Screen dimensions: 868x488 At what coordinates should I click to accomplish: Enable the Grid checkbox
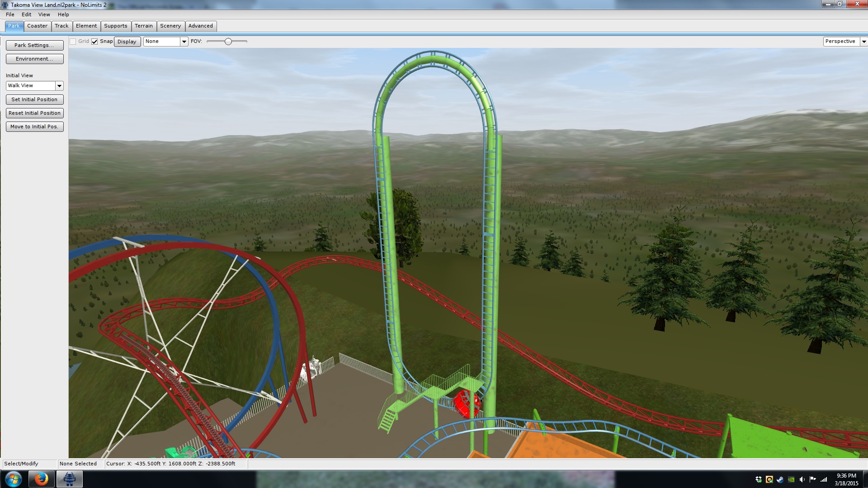[x=73, y=42]
